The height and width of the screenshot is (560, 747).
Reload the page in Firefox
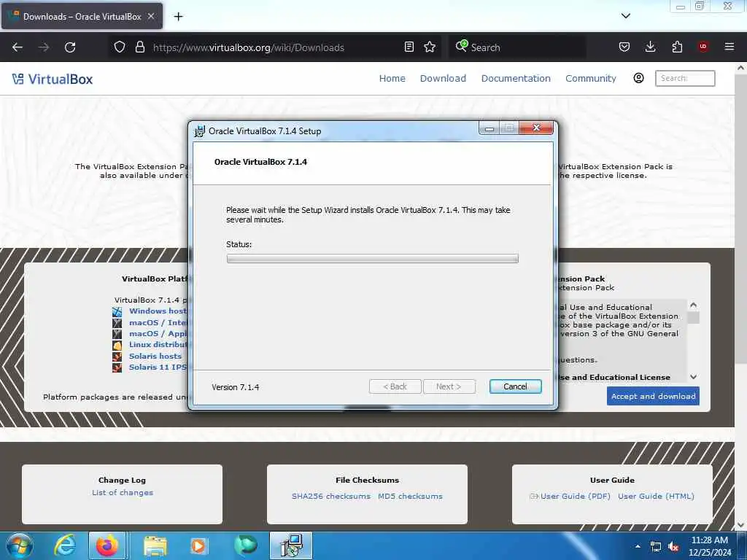70,47
